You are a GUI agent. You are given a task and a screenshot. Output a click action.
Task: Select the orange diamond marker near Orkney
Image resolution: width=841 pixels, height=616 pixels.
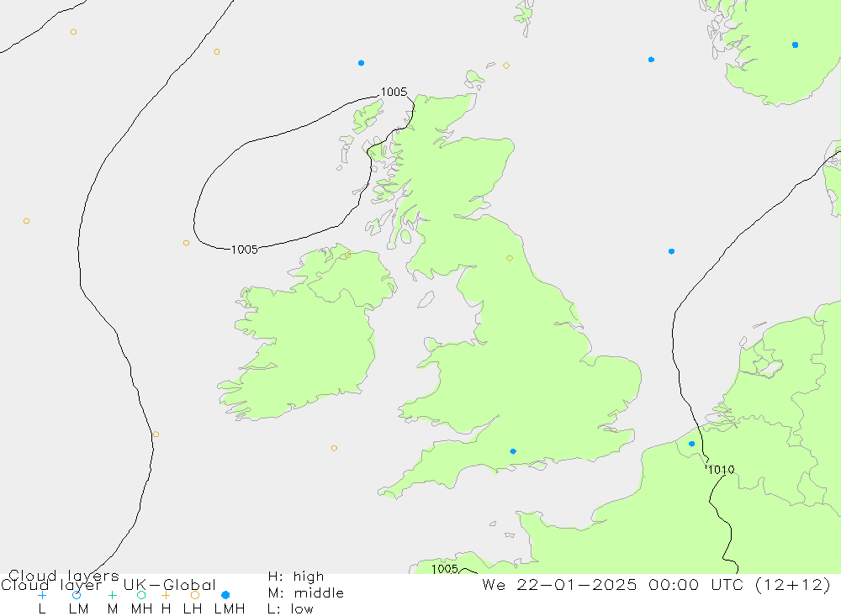[x=505, y=66]
